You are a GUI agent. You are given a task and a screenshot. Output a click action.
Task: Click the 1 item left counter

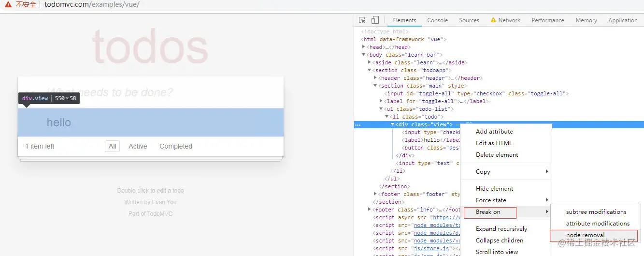click(40, 146)
